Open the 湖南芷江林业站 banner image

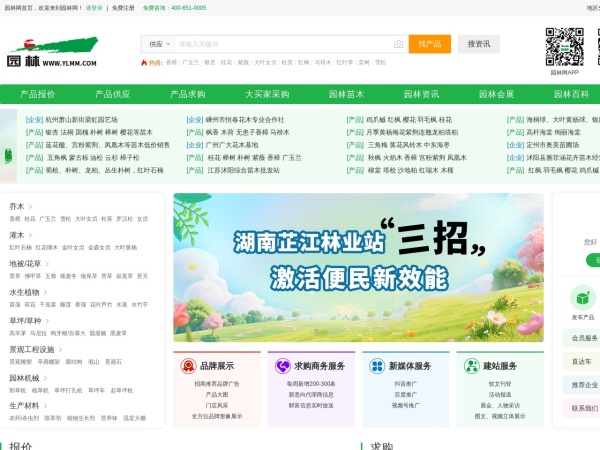[x=358, y=266]
